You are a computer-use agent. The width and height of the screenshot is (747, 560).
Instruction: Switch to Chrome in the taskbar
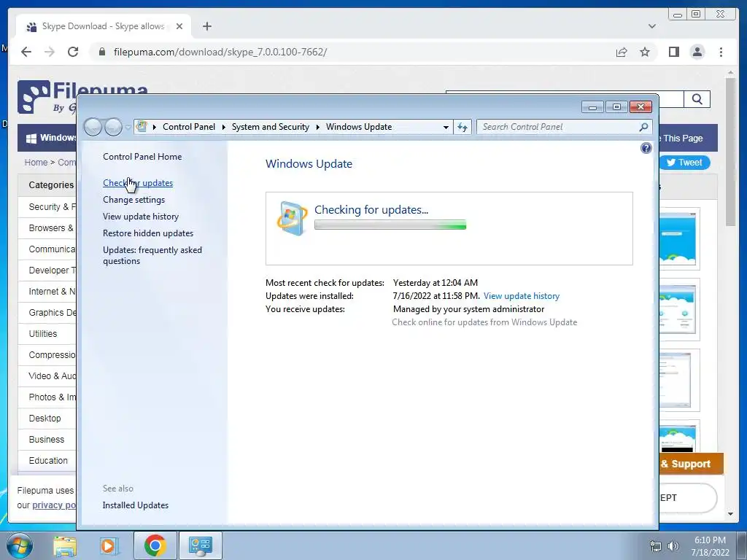[155, 545]
